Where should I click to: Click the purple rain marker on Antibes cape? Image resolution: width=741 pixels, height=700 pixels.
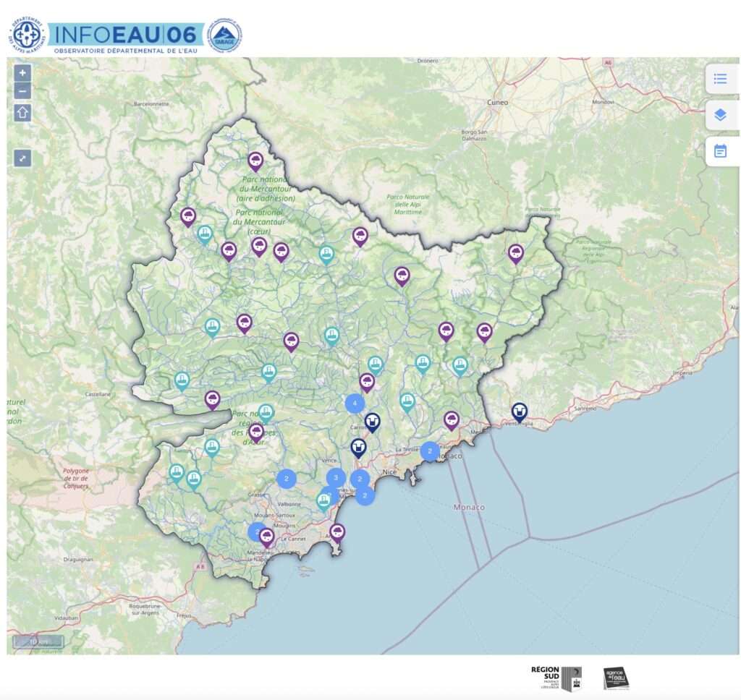pos(337,532)
